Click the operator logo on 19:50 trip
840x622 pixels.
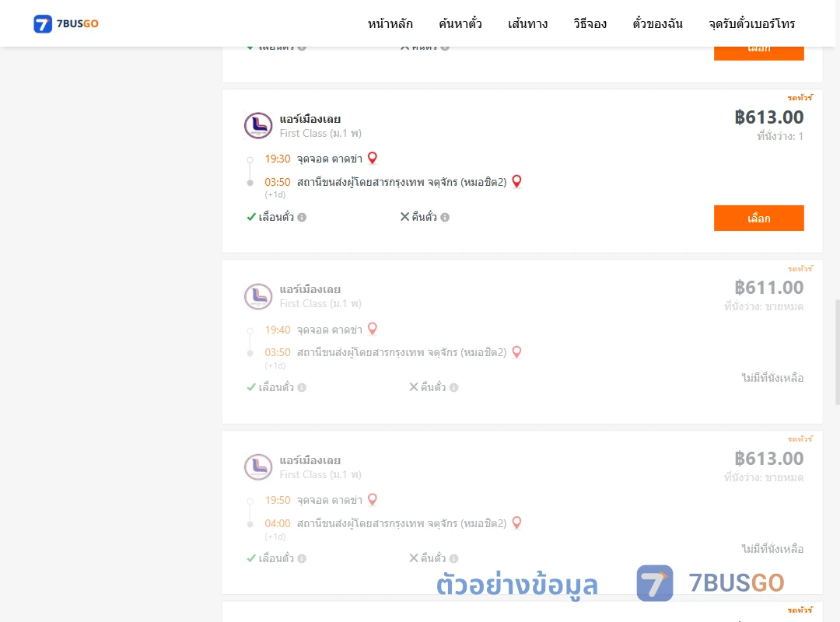[258, 466]
